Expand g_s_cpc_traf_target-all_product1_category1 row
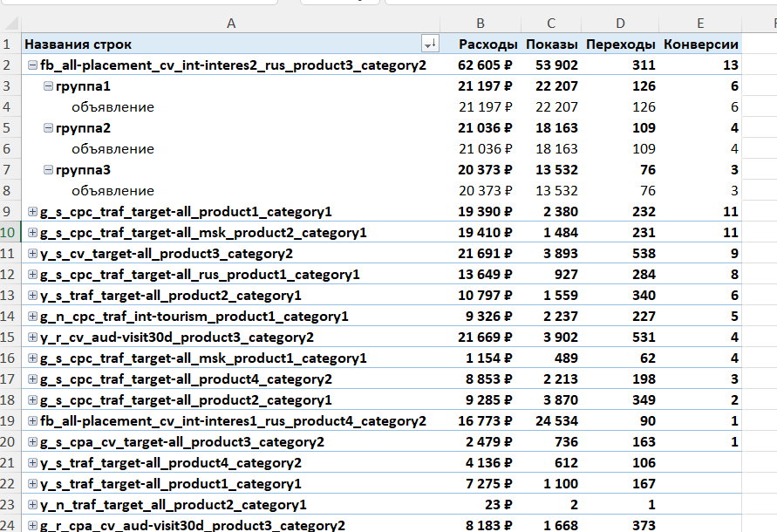 [x=32, y=212]
